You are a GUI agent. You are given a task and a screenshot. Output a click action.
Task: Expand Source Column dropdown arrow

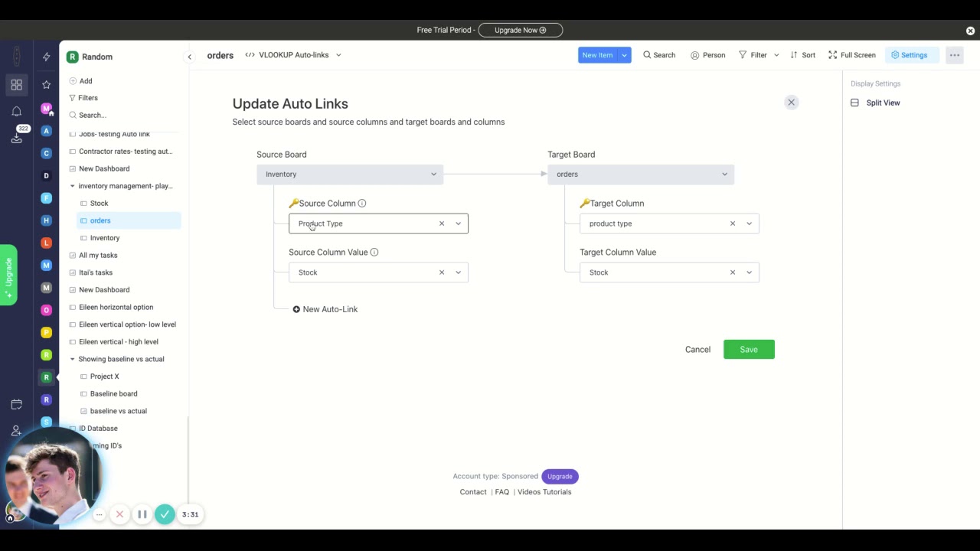pyautogui.click(x=459, y=223)
